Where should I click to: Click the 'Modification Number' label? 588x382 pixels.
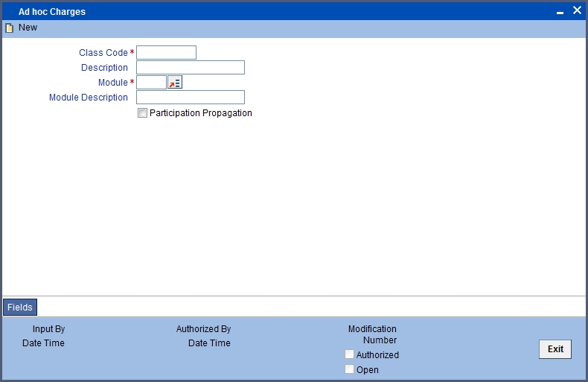372,334
